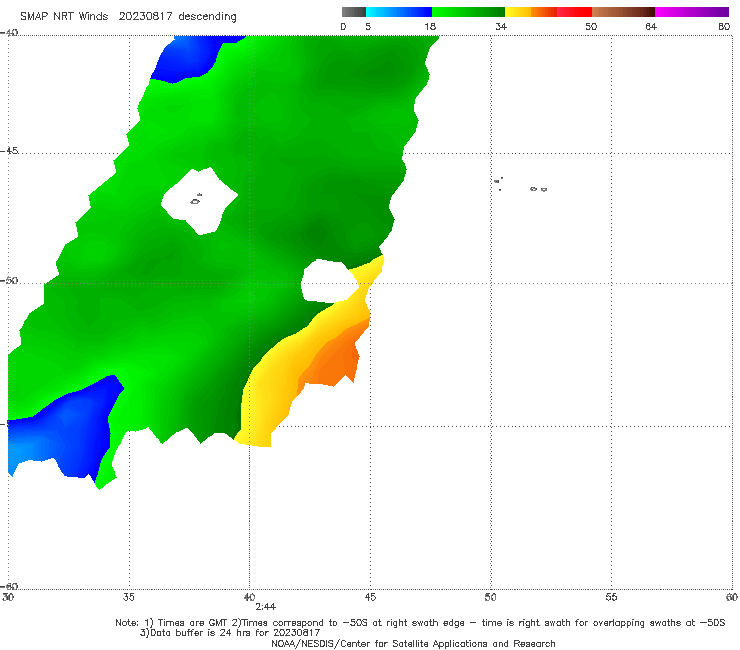Click the '18' label under the color bar
The image size is (740, 650).
point(430,26)
